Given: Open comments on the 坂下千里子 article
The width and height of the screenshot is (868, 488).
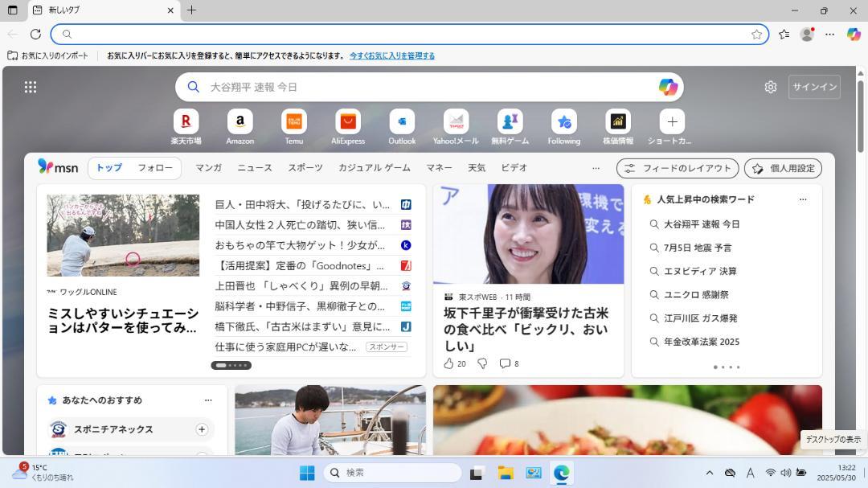Looking at the screenshot, I should click(x=509, y=363).
